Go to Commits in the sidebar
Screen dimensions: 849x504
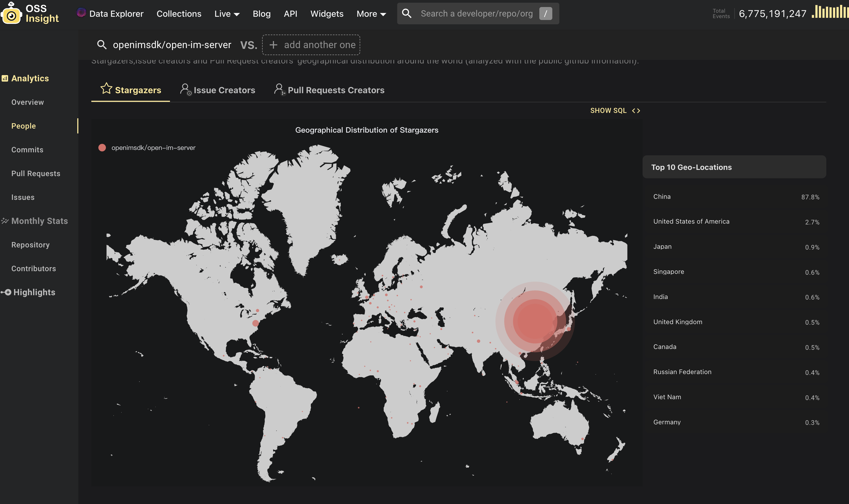point(27,150)
